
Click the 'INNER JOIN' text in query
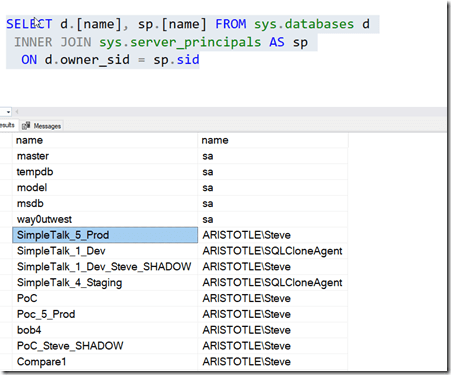click(x=53, y=42)
